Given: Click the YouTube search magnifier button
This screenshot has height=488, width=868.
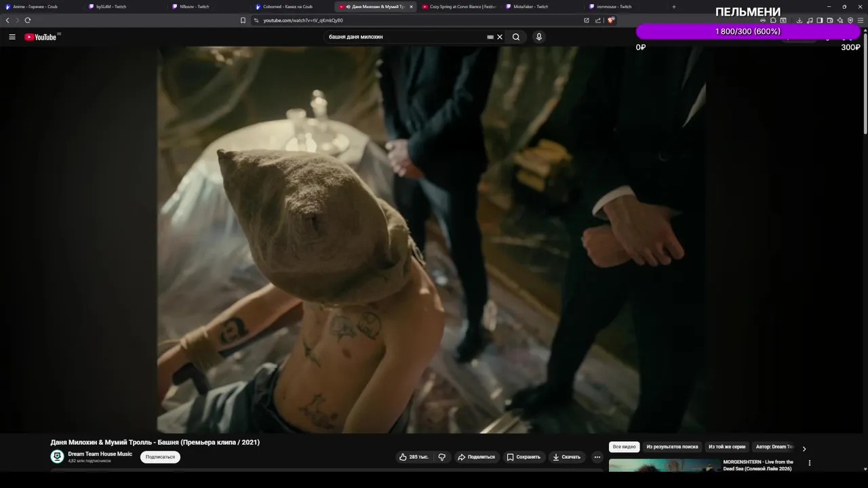Looking at the screenshot, I should click(516, 37).
